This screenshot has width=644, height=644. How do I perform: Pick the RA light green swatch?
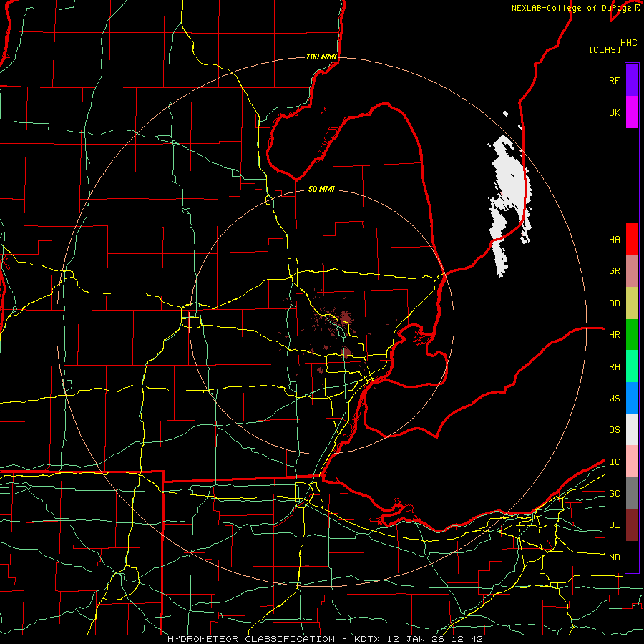point(632,366)
